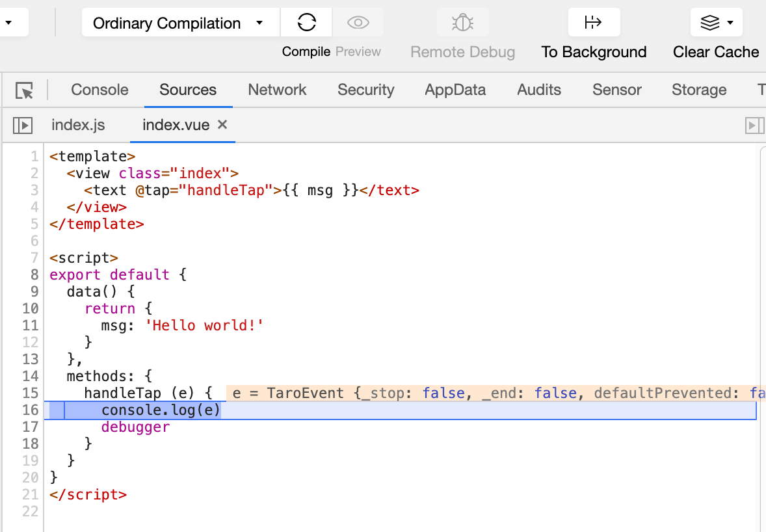The height and width of the screenshot is (532, 766).
Task: Activate the inspect element picker icon
Action: pos(24,90)
